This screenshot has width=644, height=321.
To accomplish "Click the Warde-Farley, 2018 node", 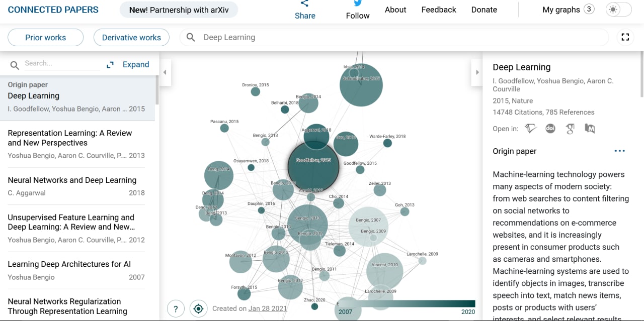I will [387, 143].
